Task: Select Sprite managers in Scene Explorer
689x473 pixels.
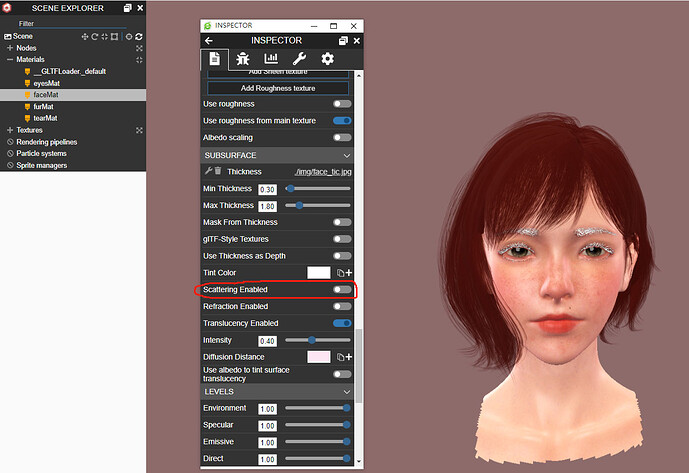Action: (x=42, y=165)
